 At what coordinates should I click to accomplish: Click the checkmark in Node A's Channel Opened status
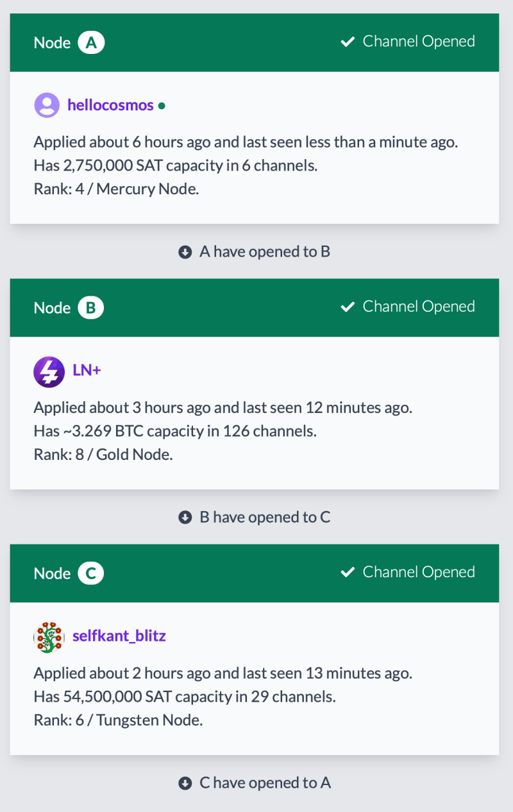pyautogui.click(x=348, y=42)
